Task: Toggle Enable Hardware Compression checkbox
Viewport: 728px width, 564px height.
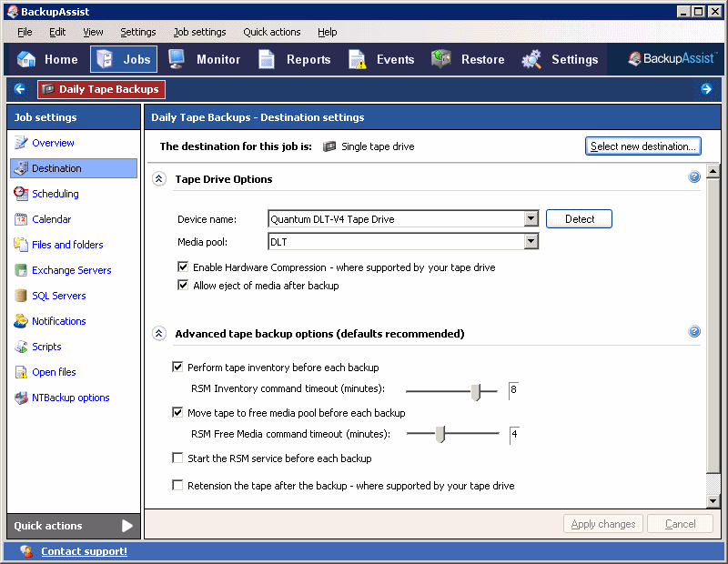Action: click(183, 267)
